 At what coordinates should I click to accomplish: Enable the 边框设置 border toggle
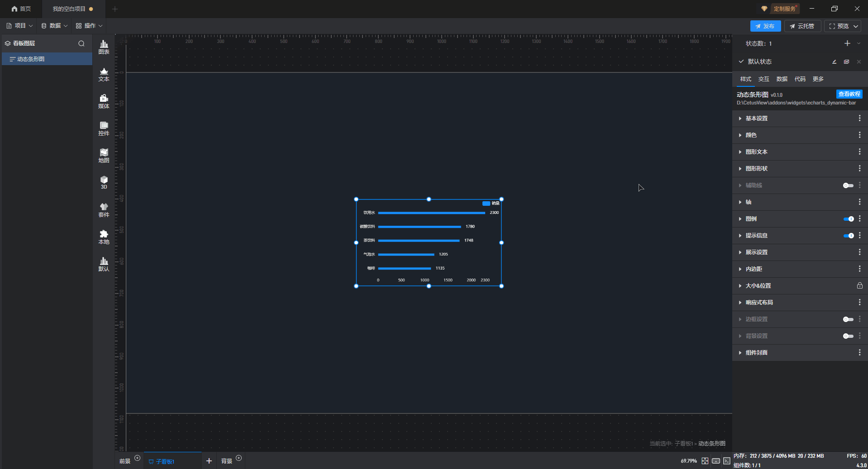tap(848, 319)
